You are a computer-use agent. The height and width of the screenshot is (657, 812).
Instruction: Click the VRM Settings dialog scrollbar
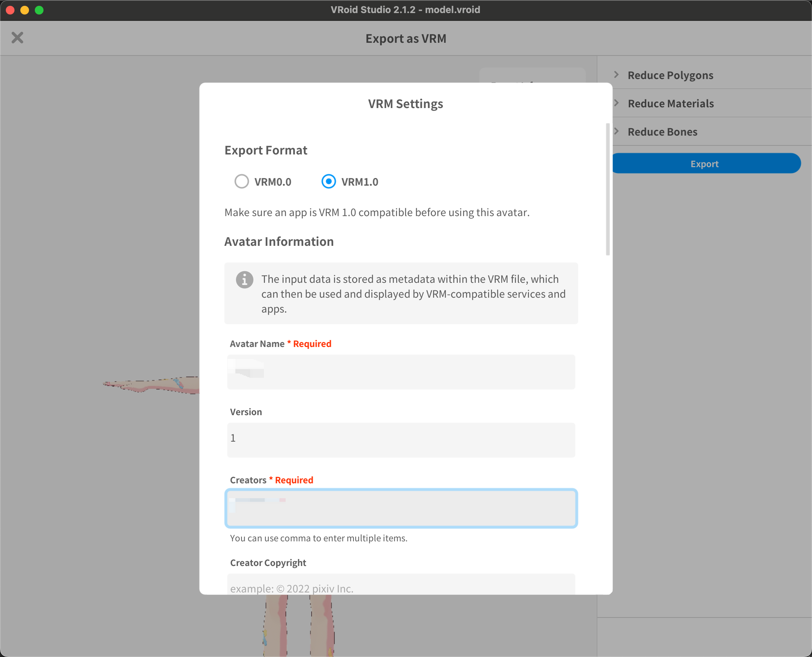[608, 189]
